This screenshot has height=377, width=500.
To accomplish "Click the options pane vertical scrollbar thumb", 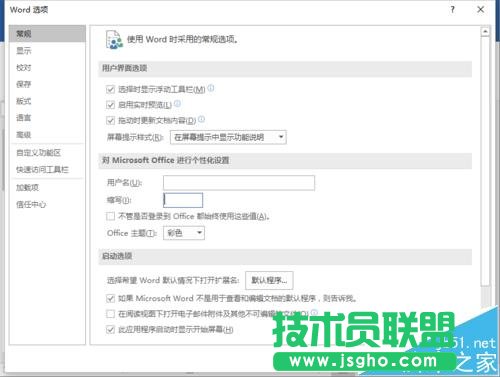I will [x=485, y=161].
